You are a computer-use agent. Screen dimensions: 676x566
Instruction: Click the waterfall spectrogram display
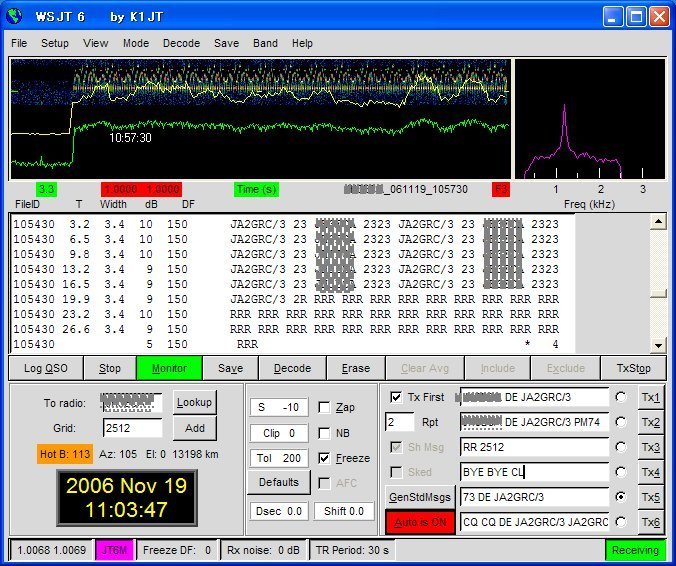pyautogui.click(x=261, y=119)
